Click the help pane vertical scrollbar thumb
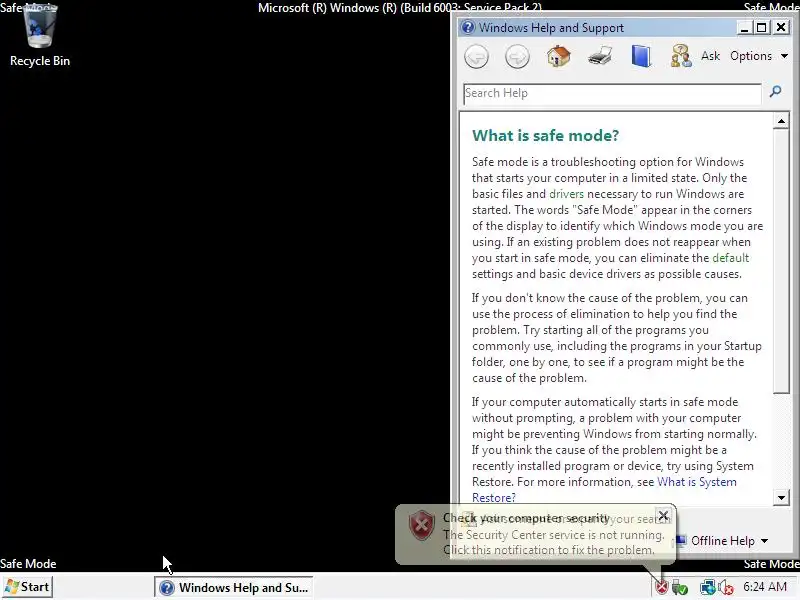 781,261
